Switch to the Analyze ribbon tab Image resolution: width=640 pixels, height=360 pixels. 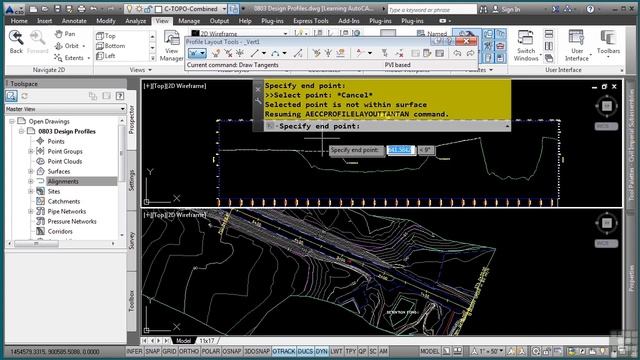136,21
